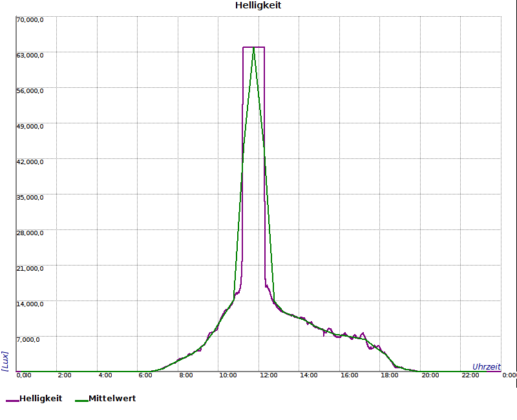This screenshot has width=517, height=420.
Task: Click the [Lux] y-axis unit label
Action: [x=5, y=361]
